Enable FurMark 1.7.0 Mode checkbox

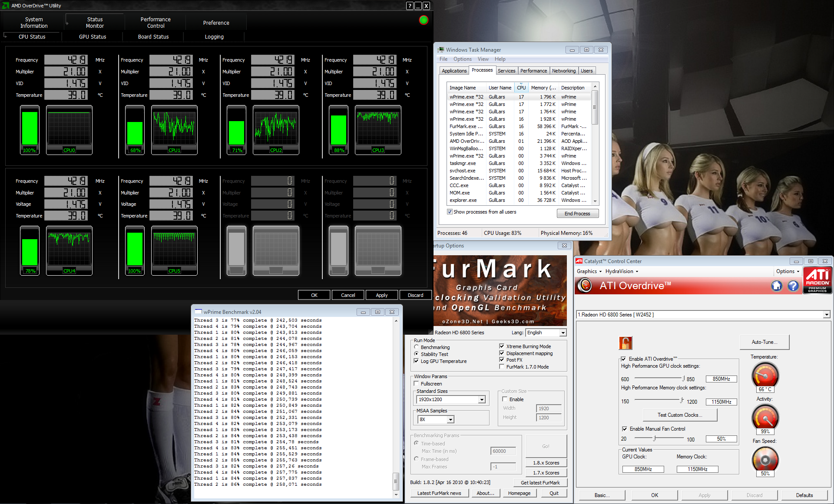click(x=502, y=367)
